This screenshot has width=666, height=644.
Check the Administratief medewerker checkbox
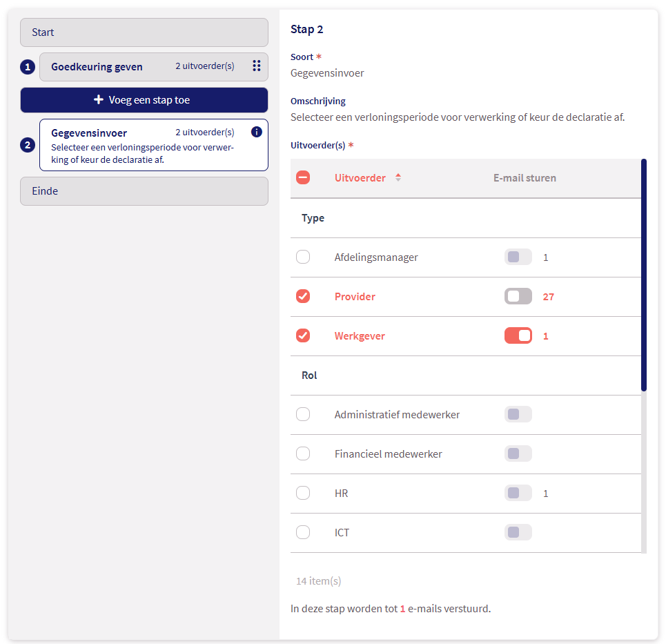click(x=303, y=414)
